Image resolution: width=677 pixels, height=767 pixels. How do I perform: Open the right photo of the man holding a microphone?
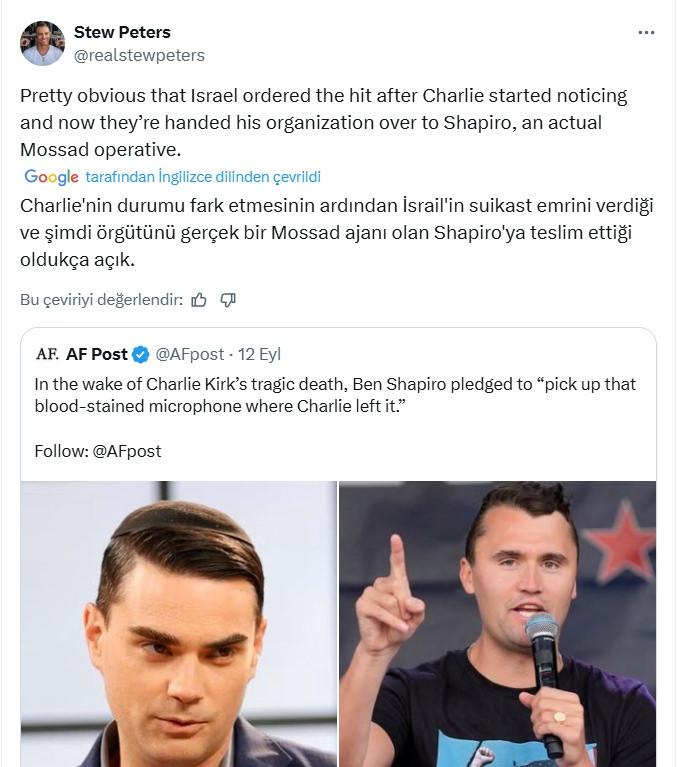click(497, 624)
